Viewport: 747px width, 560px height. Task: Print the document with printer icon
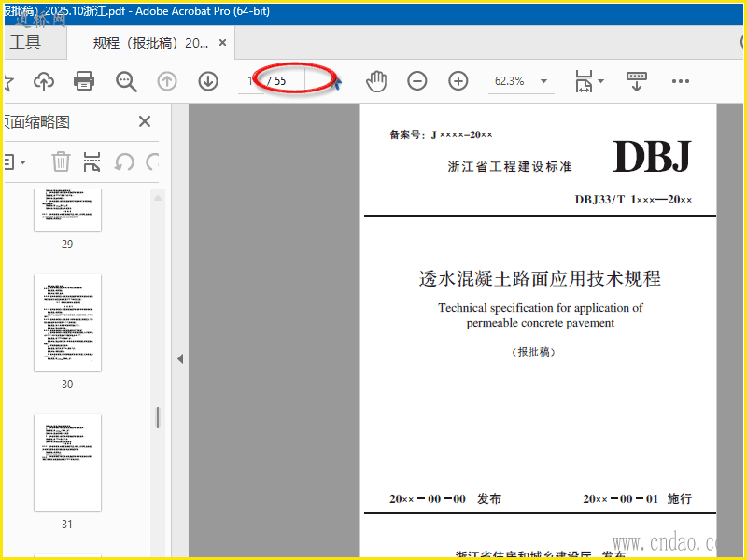[84, 81]
